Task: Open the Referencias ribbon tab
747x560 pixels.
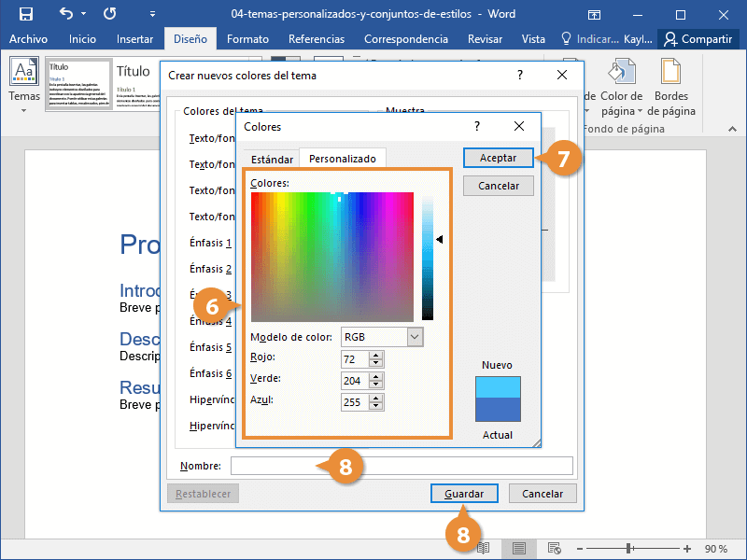Action: [317, 39]
